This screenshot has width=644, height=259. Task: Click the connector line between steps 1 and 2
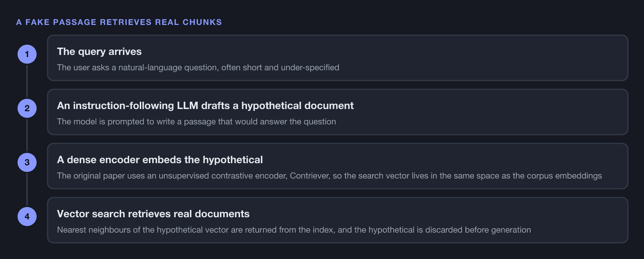click(x=27, y=81)
